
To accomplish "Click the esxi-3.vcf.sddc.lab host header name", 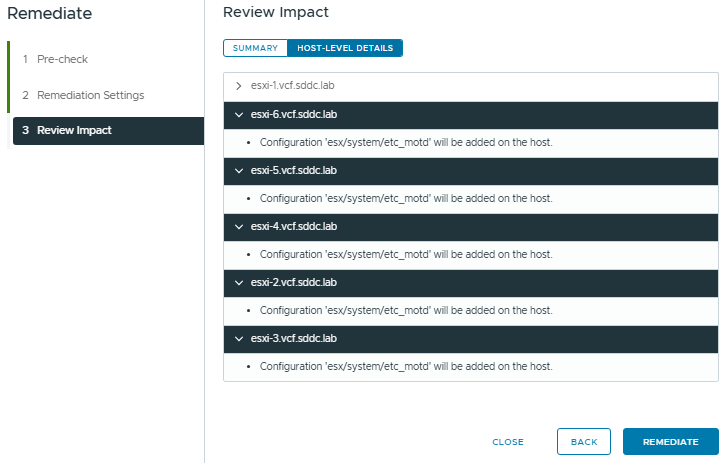I will pos(294,338).
